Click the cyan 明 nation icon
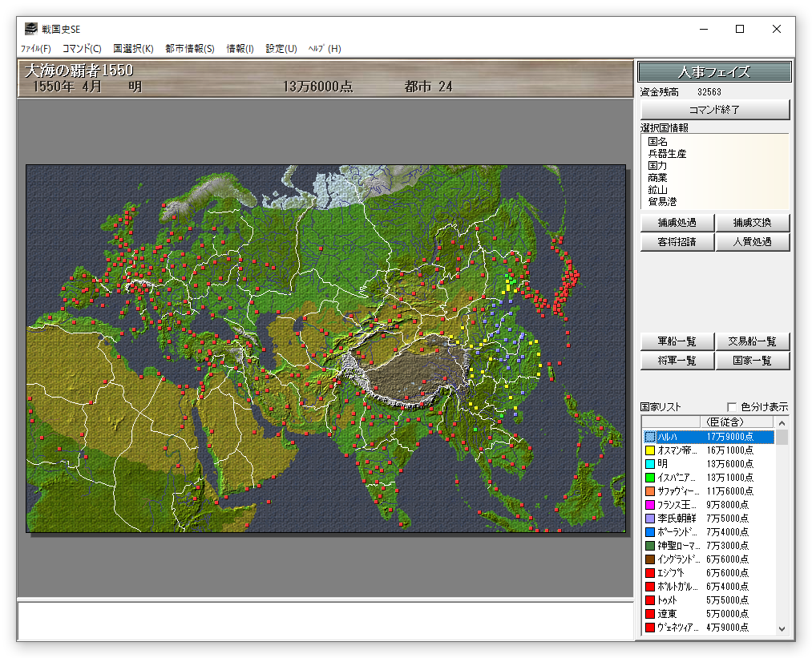Image resolution: width=812 pixels, height=658 pixels. 650,464
